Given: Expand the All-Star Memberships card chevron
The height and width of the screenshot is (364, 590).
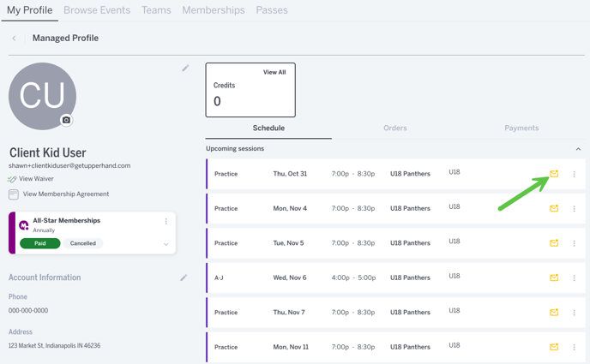Looking at the screenshot, I should coord(166,244).
